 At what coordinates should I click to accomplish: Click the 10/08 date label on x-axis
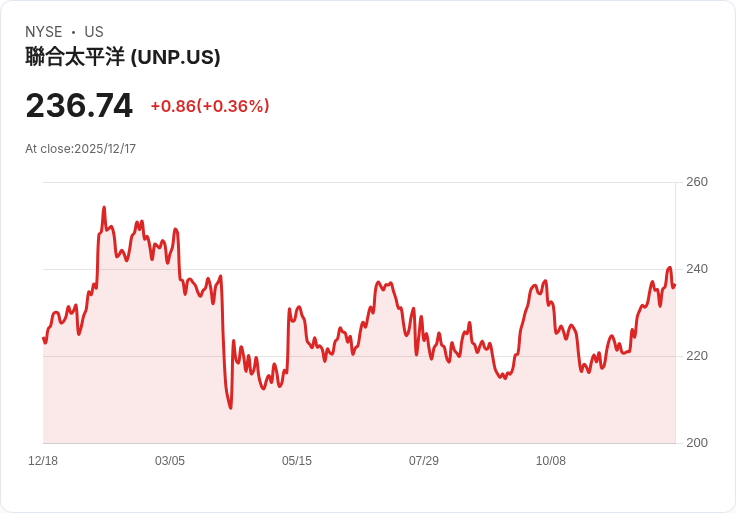551,461
